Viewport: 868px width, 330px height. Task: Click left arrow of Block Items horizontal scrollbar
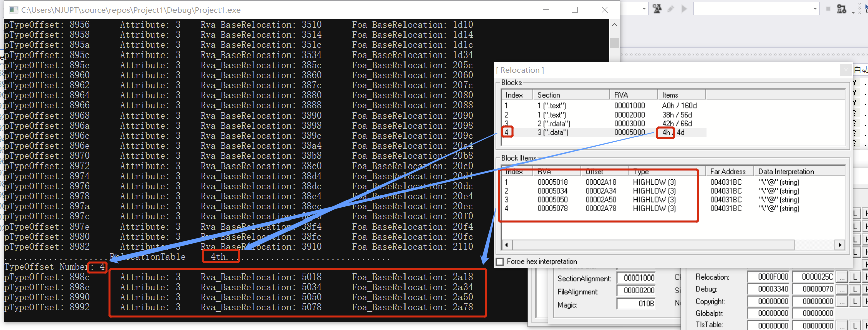tap(507, 245)
